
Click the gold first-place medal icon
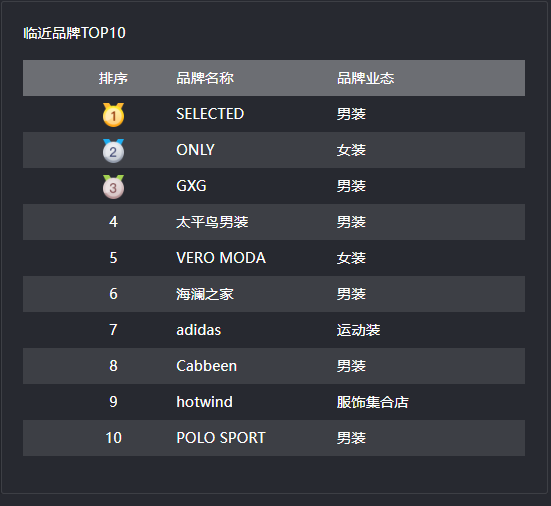(113, 115)
